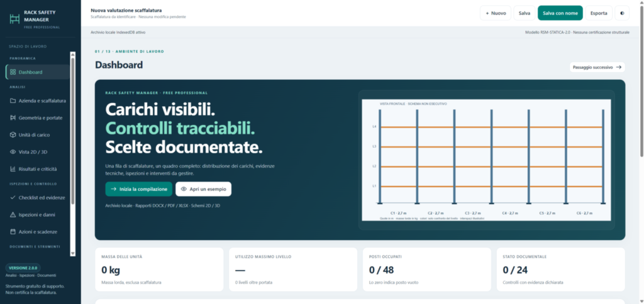Click the Utilizzo massimo livello card
This screenshot has height=304, width=644.
293,269
